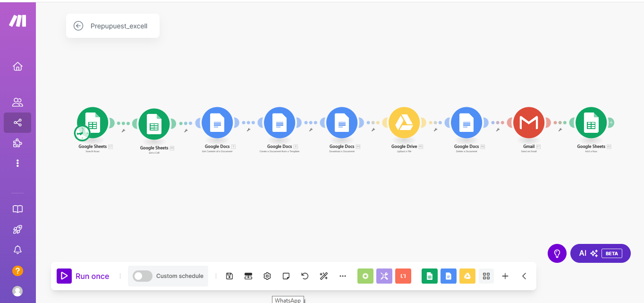The width and height of the screenshot is (644, 303).
Task: Open the Gmail Send an Email module
Action: coord(529,122)
